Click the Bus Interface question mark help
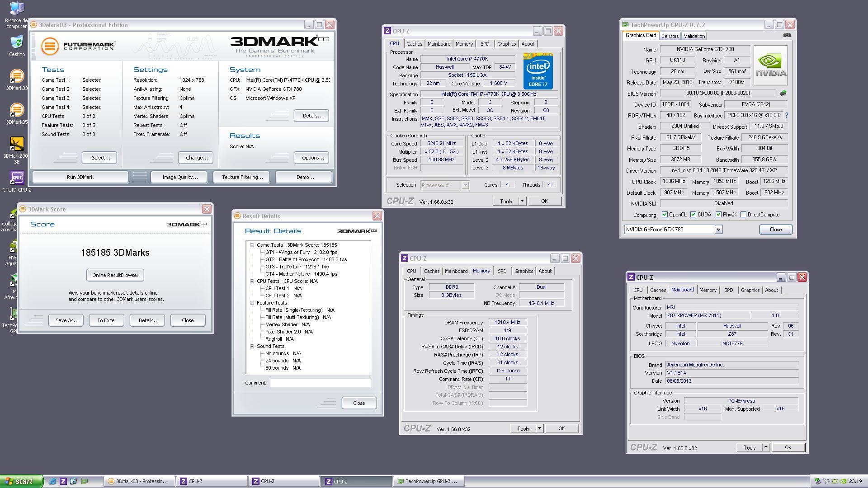Screen dimensions: 868x488 pyautogui.click(x=787, y=115)
